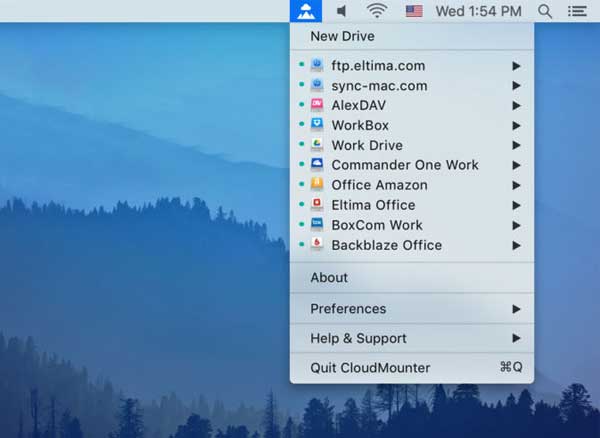Screen dimensions: 600x438
Task: Click the Wed 1:54 PM clock
Action: (479, 11)
